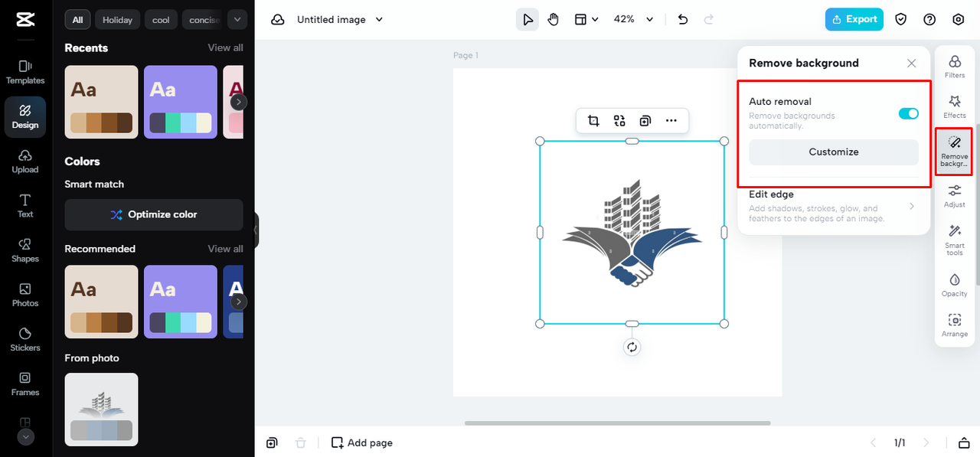Click the cloud save status icon
This screenshot has width=980, height=457.
click(278, 19)
